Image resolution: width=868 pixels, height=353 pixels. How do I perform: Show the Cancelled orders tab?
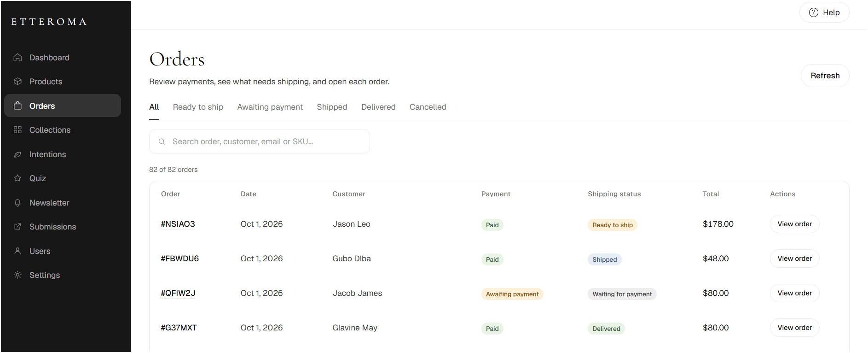[428, 107]
